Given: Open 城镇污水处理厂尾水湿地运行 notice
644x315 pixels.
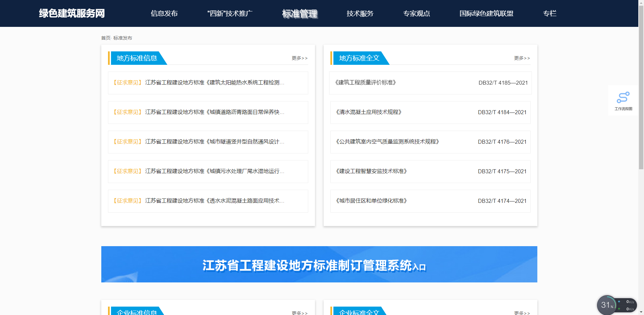Looking at the screenshot, I should [x=208, y=171].
